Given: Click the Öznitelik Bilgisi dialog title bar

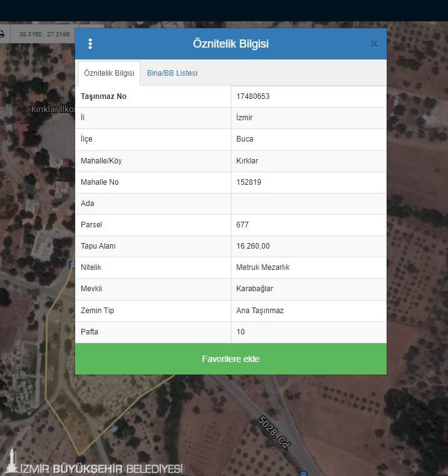Looking at the screenshot, I should 230,44.
